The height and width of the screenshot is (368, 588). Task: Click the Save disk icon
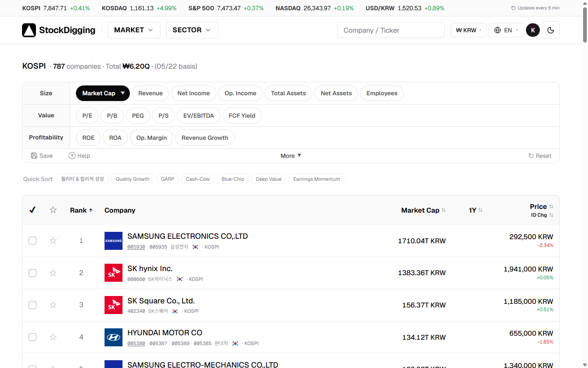click(x=34, y=156)
